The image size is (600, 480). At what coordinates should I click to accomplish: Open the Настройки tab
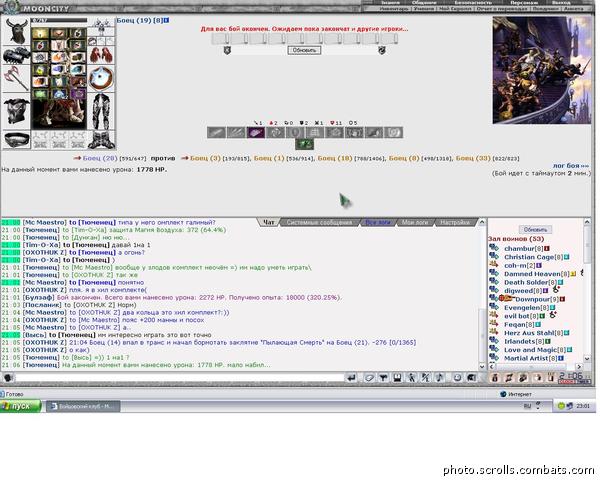click(x=455, y=222)
